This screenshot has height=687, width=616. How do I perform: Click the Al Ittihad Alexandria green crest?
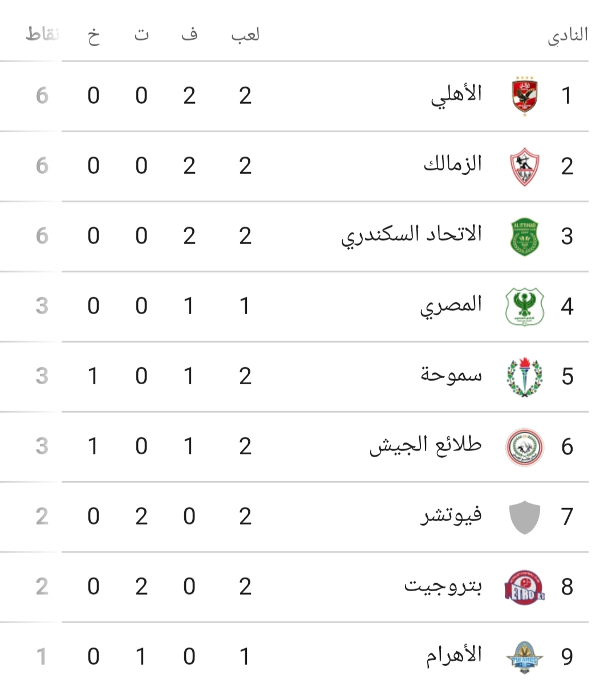[524, 237]
